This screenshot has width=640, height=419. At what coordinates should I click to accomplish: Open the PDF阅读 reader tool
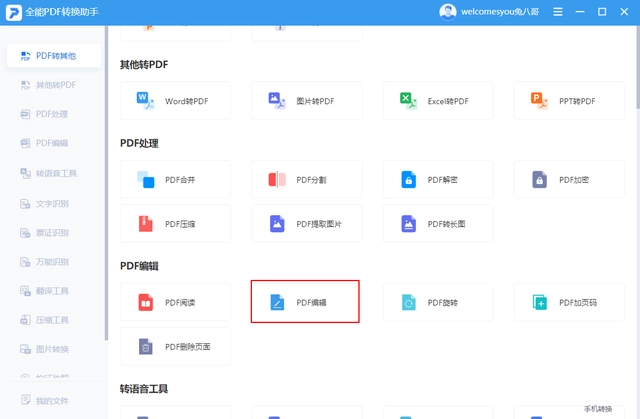click(176, 302)
